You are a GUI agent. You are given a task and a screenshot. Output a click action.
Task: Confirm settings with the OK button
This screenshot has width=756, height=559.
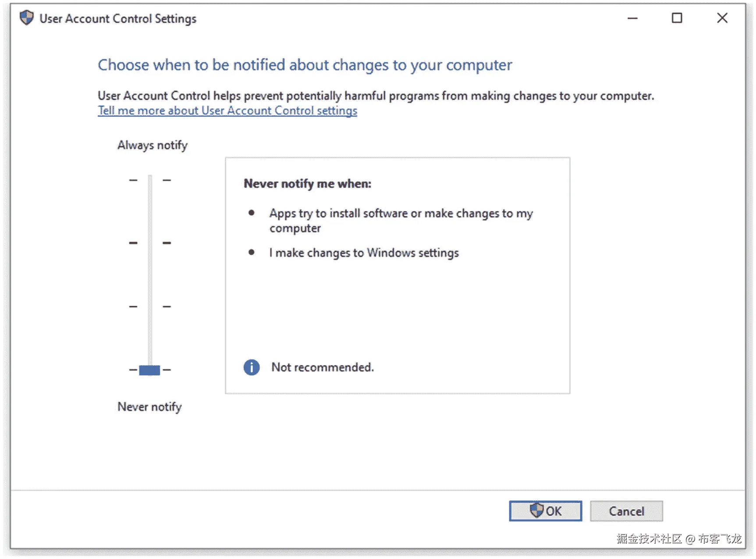tap(546, 511)
